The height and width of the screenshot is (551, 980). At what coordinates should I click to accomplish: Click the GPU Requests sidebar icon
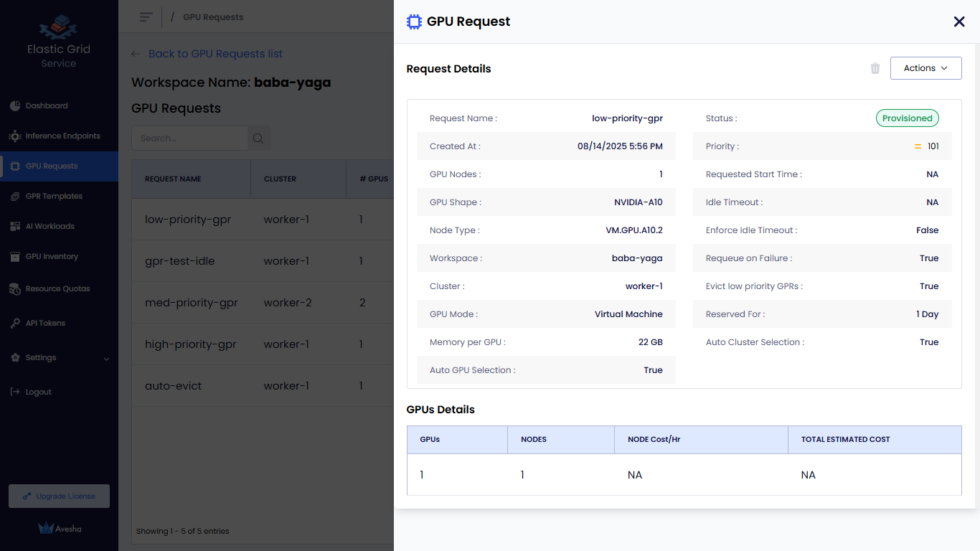(x=15, y=166)
